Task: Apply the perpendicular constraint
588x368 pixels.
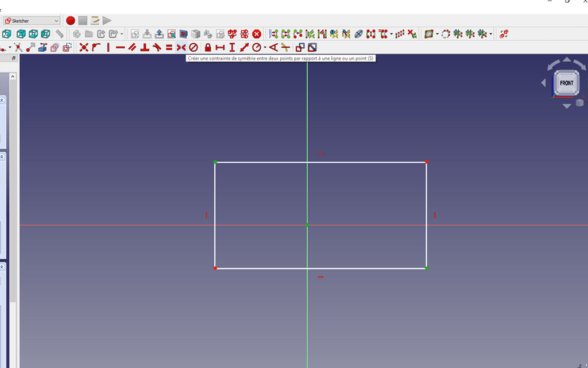Action: (145, 47)
